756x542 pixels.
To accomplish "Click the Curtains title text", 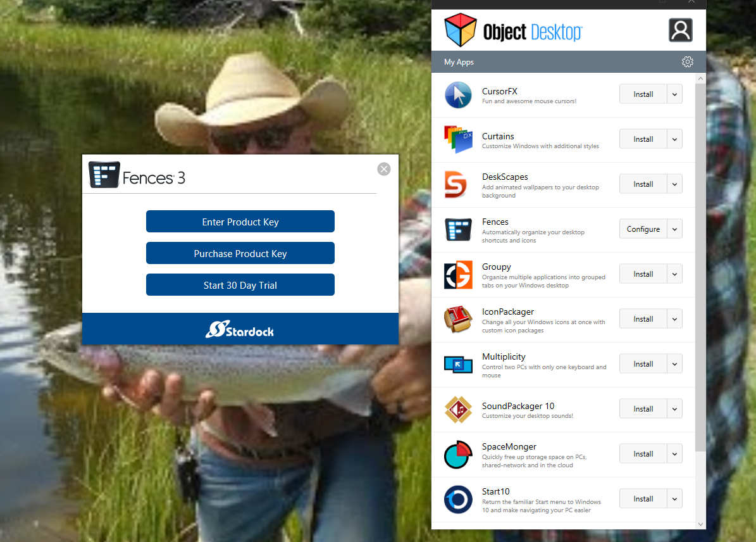I will (x=498, y=136).
